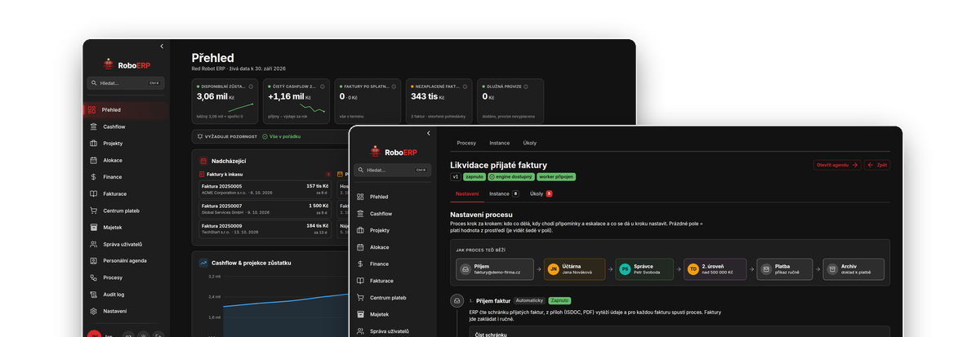This screenshot has width=980, height=337.
Task: Open Centrum plateb icon in front window sidebar
Action: pos(360,297)
